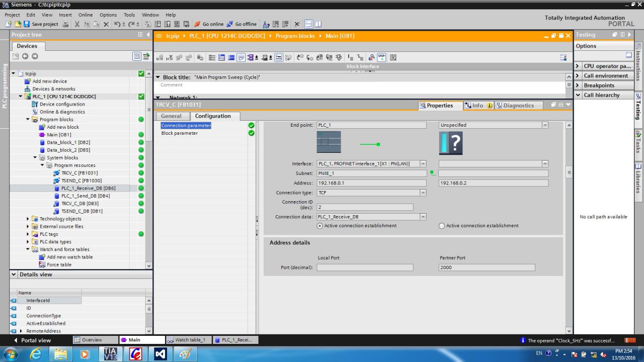Select PLC_1_Send_DB [DB4] in project tree
This screenshot has height=362, width=644.
tap(86, 196)
